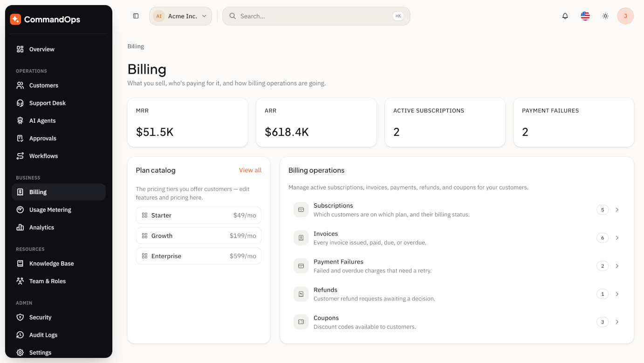The height and width of the screenshot is (363, 644).
Task: Open Invoices billing operation
Action: click(457, 238)
